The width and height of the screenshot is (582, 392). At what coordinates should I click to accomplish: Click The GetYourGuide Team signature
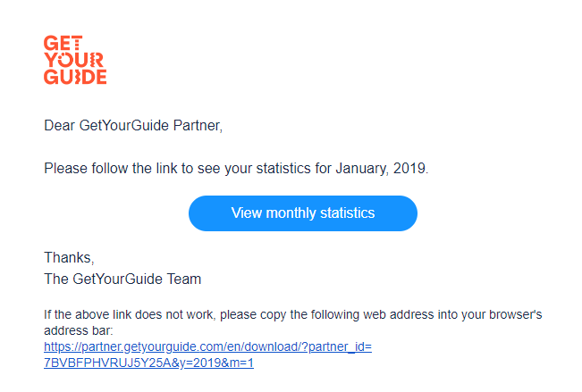[122, 279]
